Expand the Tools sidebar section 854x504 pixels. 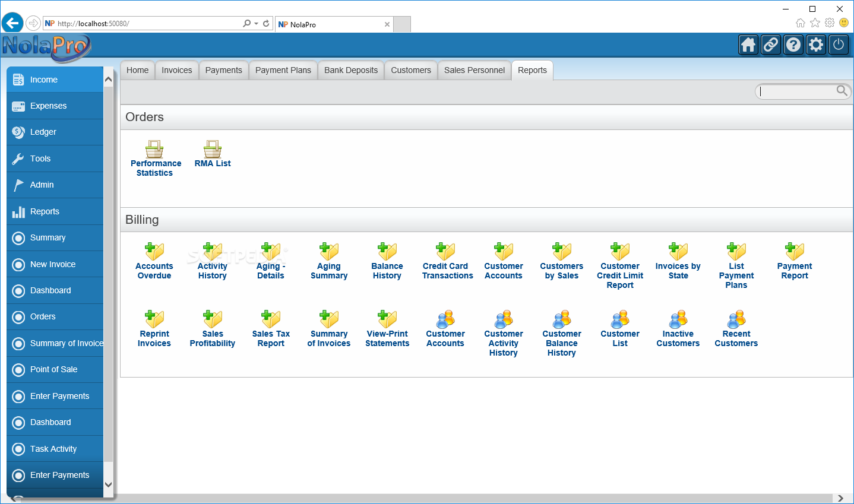(55, 159)
